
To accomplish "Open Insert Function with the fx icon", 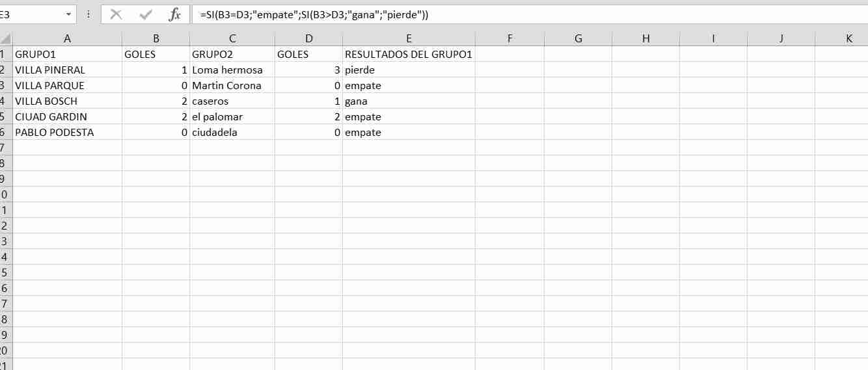I will pyautogui.click(x=174, y=15).
